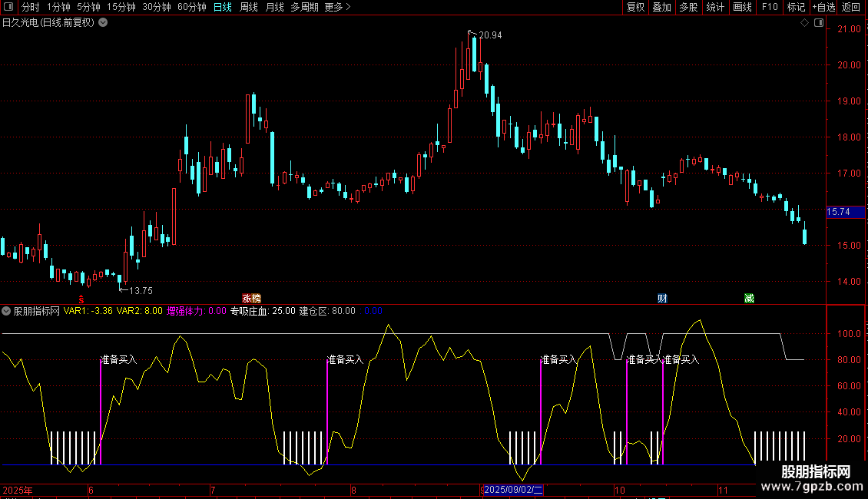Select the 30分钟 timeframe tab

click(156, 8)
